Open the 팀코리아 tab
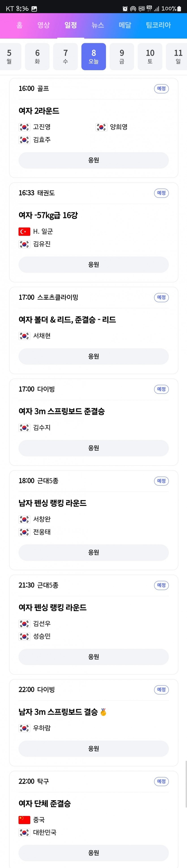 [158, 25]
